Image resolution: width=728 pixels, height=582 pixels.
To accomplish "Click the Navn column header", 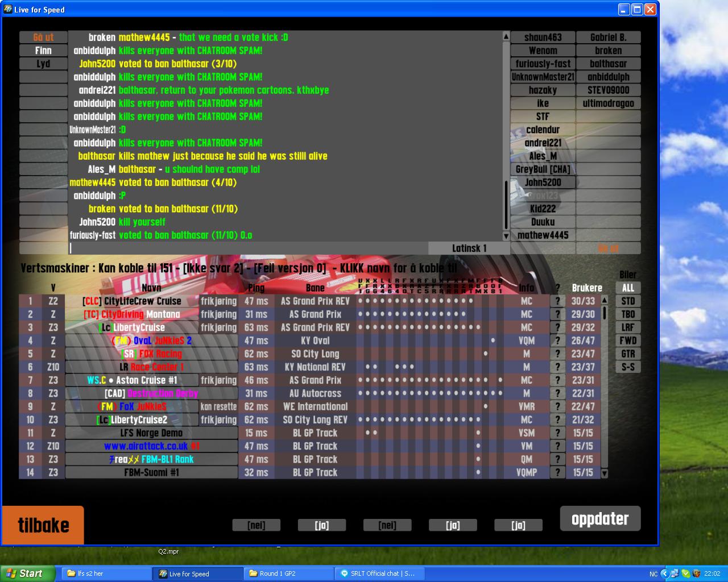I will coord(151,288).
